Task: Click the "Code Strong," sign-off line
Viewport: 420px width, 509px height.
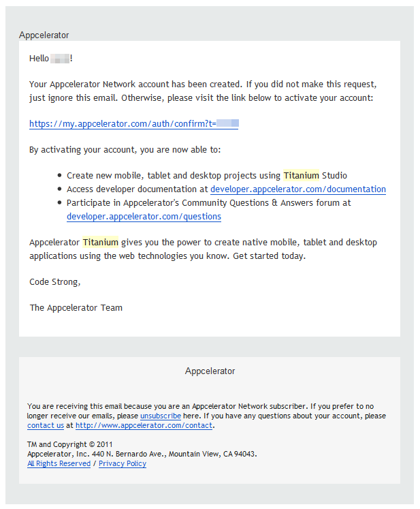Action: click(x=54, y=281)
